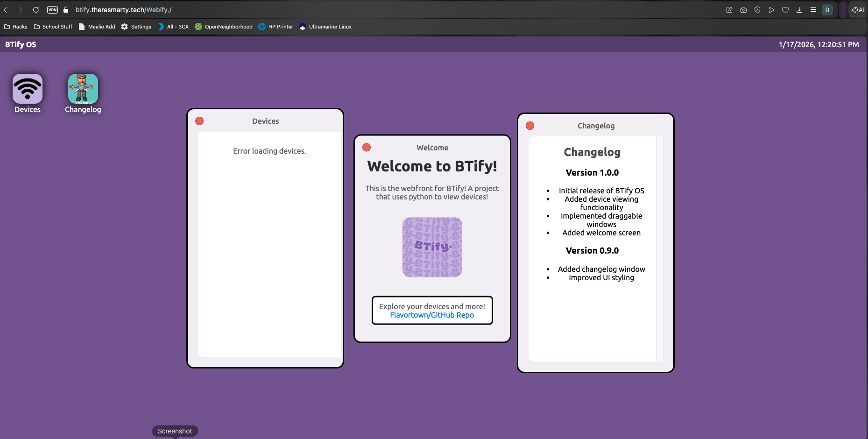This screenshot has height=439, width=868.
Task: Toggle the VPN badge in address bar
Action: tap(52, 10)
